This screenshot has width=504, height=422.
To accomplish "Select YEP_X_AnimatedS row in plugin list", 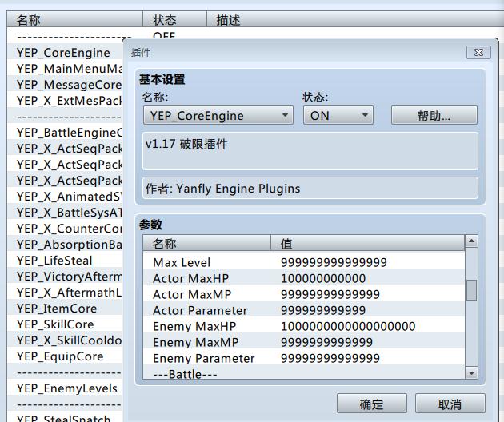I will tap(65, 197).
